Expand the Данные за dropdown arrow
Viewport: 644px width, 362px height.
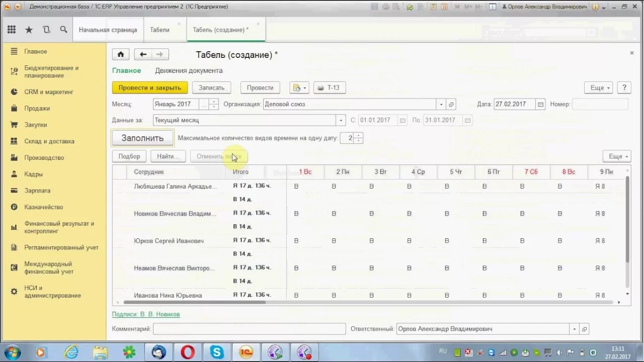pyautogui.click(x=341, y=120)
